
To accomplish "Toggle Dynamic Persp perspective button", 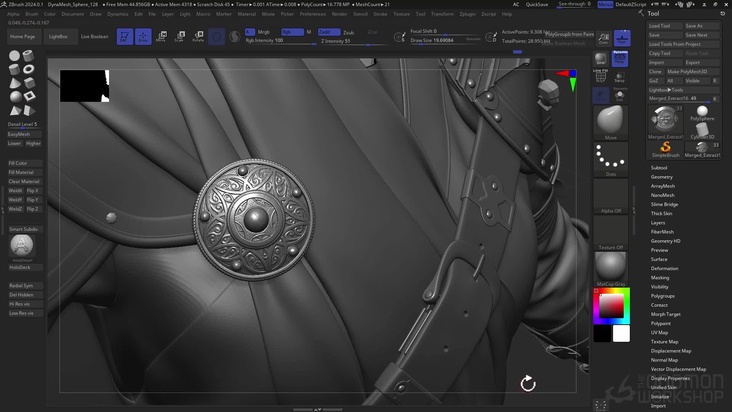I will [620, 59].
